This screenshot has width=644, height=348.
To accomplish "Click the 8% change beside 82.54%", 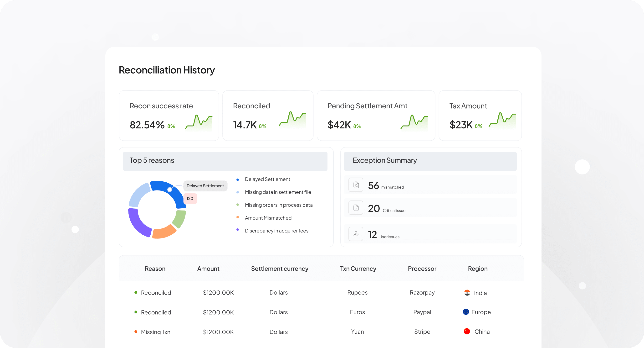I will tap(171, 127).
